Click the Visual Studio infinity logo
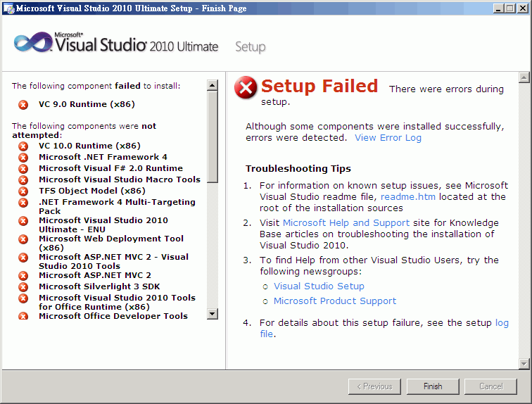This screenshot has width=532, height=404. (32, 43)
